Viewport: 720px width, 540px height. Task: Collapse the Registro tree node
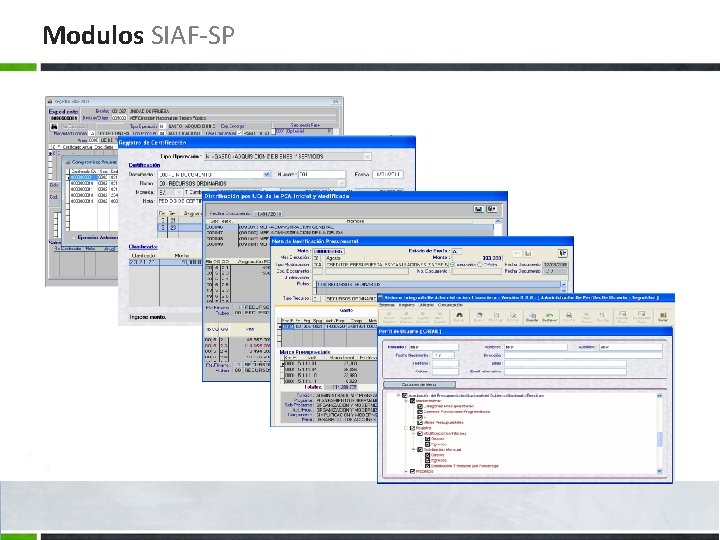406,428
